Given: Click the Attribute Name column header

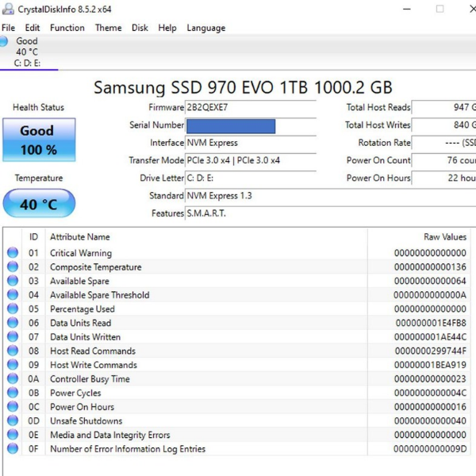Looking at the screenshot, I should [x=206, y=236].
